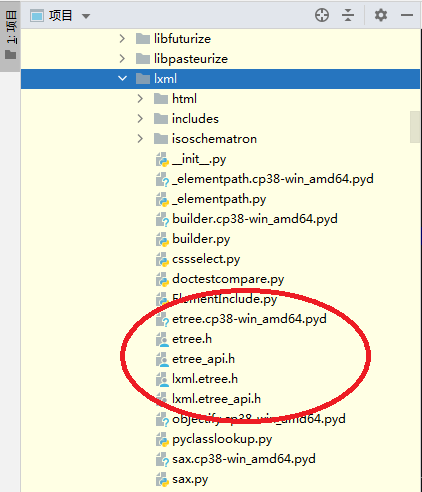Click the etree.cp38-win_amd64.pyd file icon
Viewport: 422px width, 492px height.
162,319
